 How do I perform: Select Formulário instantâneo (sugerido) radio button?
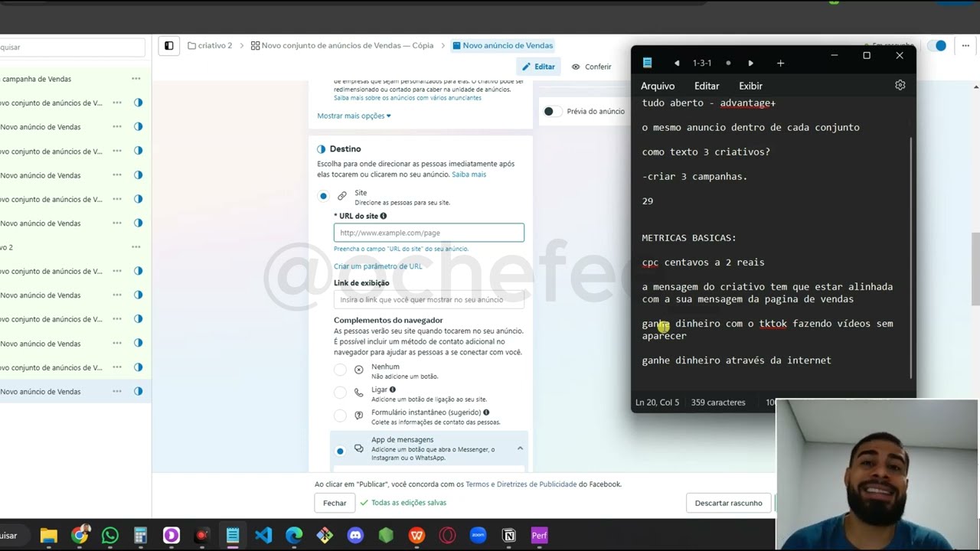tap(340, 416)
